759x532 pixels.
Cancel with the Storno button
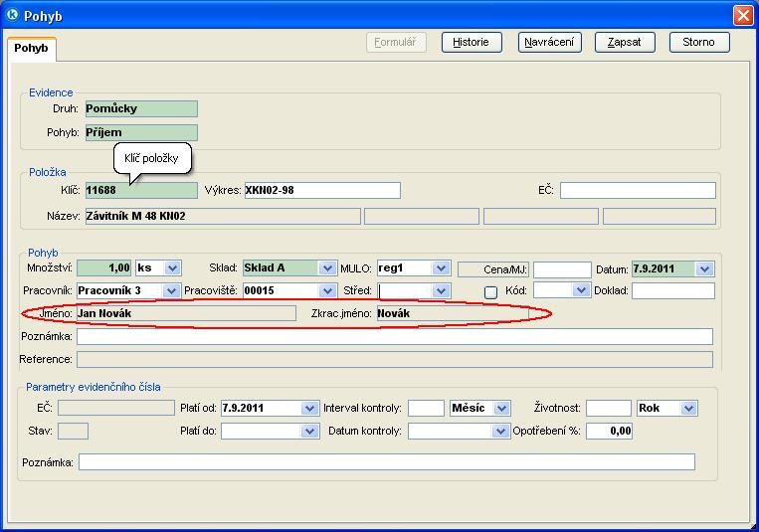pyautogui.click(x=699, y=42)
